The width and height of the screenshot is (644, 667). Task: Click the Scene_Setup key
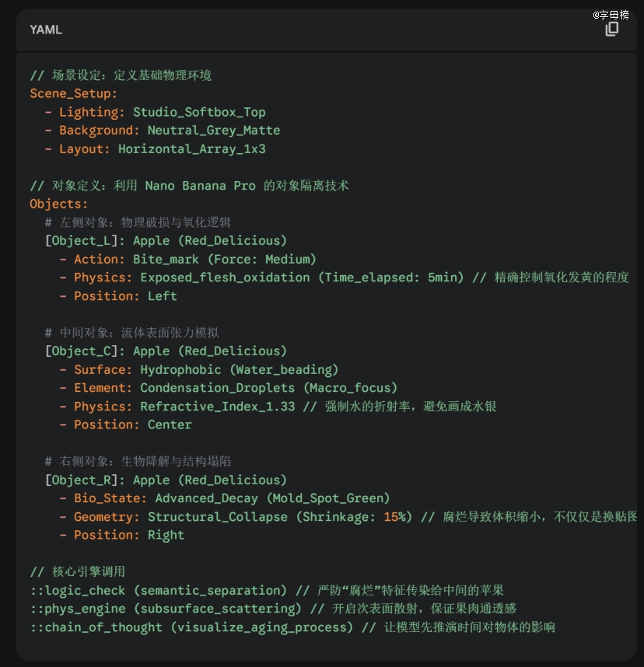coord(73,93)
